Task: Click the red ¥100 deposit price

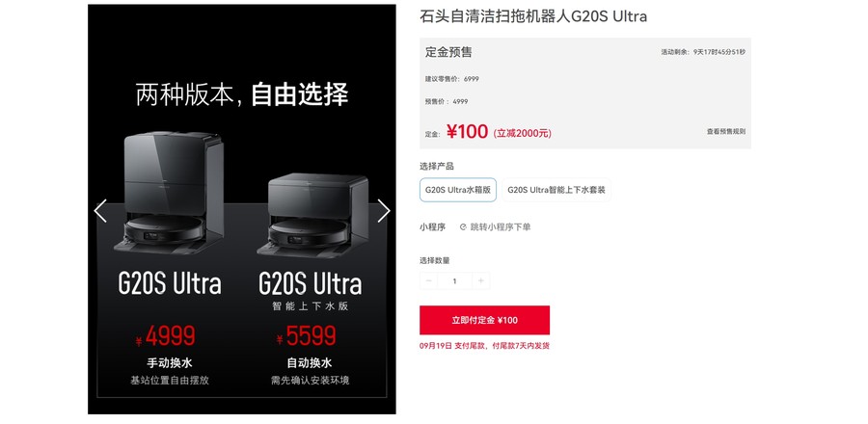Action: [467, 132]
